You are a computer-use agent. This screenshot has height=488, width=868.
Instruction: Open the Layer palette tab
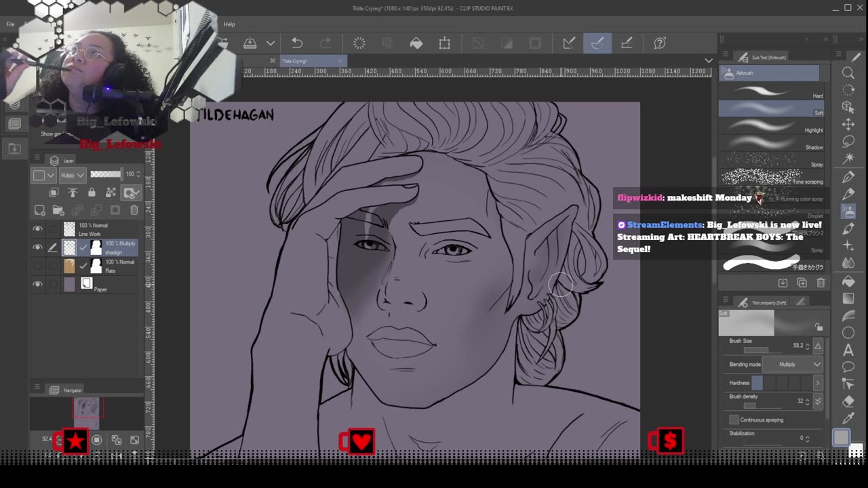(x=64, y=161)
